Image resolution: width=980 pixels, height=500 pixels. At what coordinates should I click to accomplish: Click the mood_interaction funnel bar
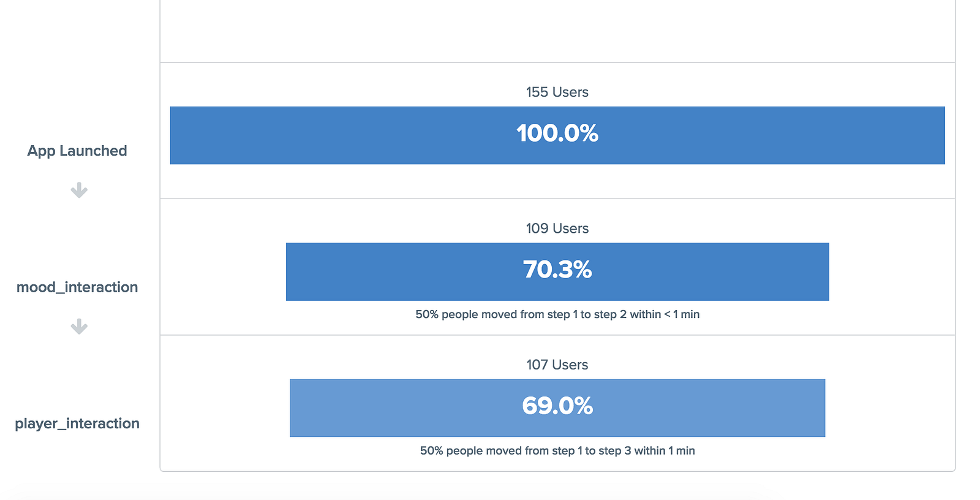(x=398, y=271)
